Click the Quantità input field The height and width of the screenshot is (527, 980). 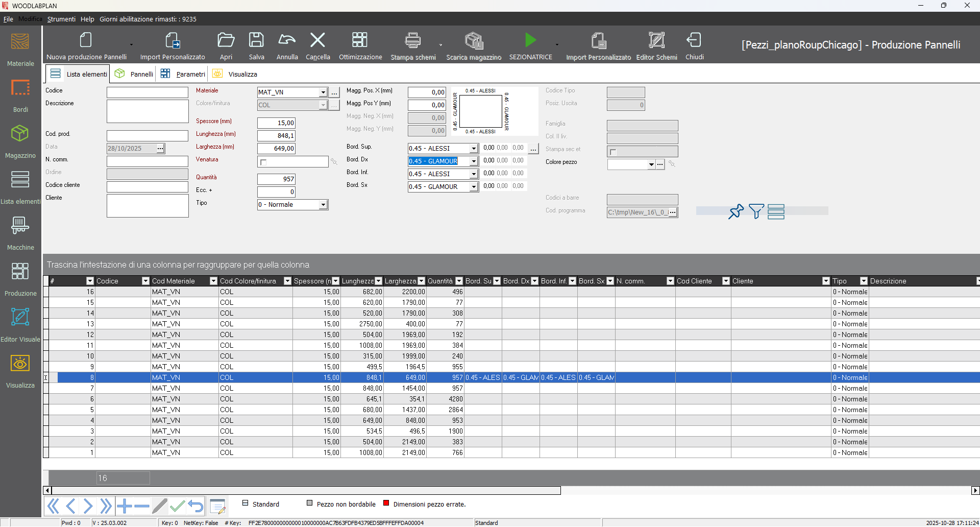276,179
